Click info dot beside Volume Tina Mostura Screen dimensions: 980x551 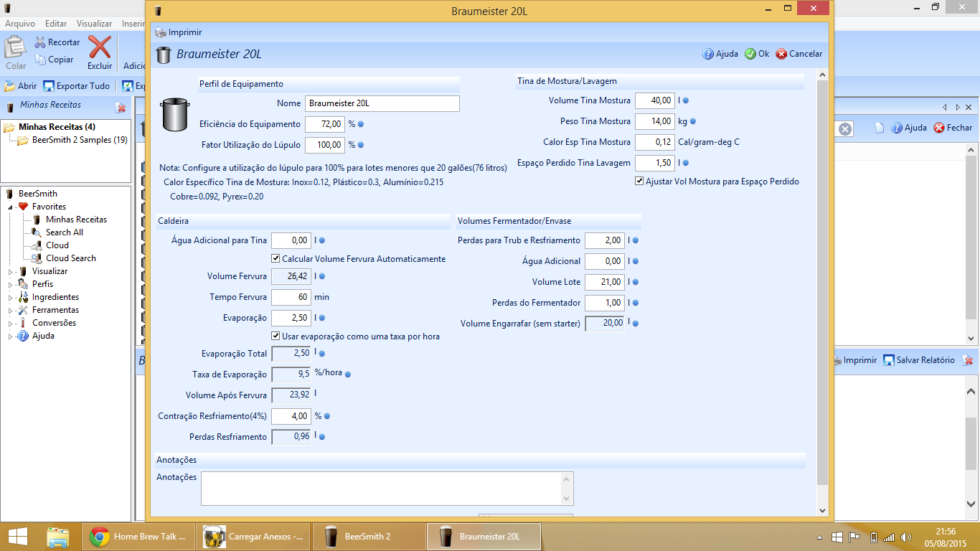pos(687,100)
